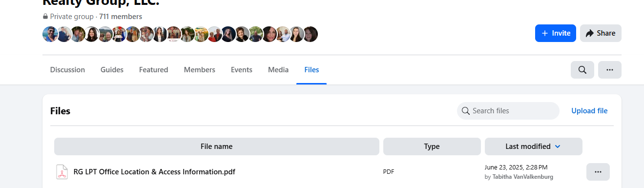The width and height of the screenshot is (644, 188).
Task: Click the Upload file link
Action: click(x=589, y=111)
